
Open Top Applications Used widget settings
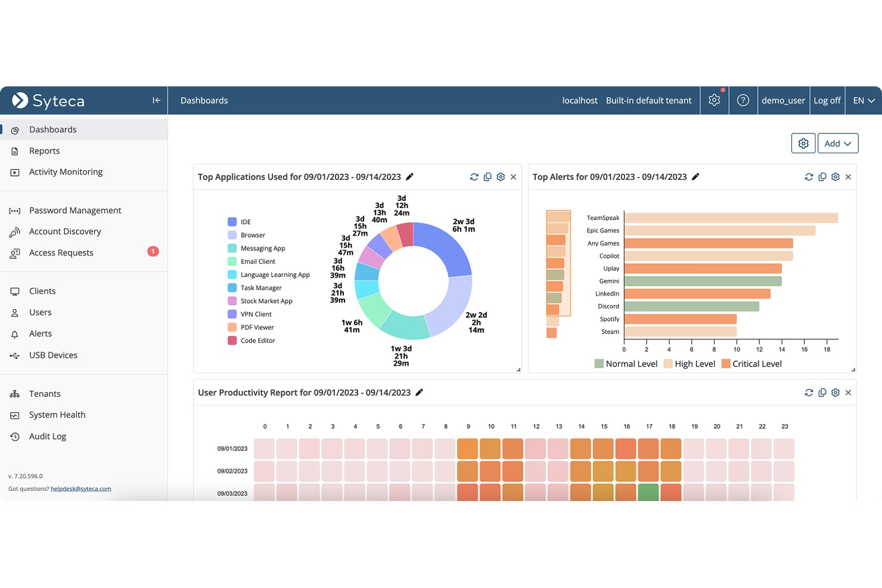point(501,177)
